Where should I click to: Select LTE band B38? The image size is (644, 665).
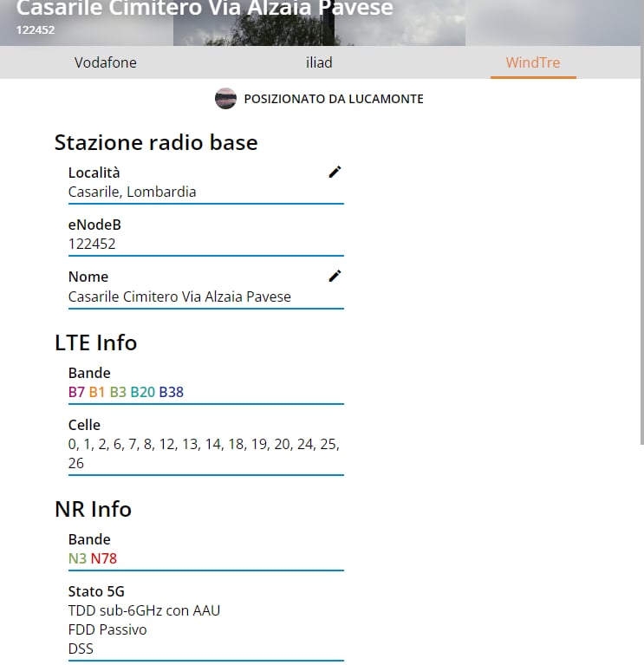[x=172, y=392]
